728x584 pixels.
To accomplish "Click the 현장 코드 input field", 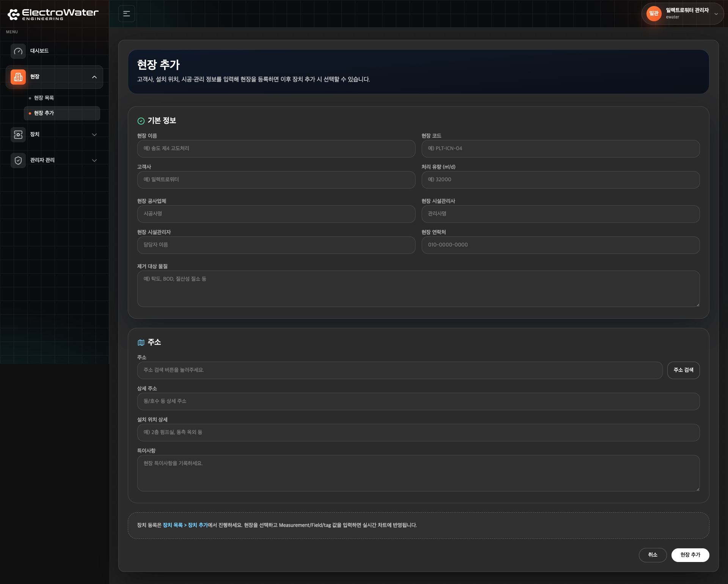I will point(560,149).
